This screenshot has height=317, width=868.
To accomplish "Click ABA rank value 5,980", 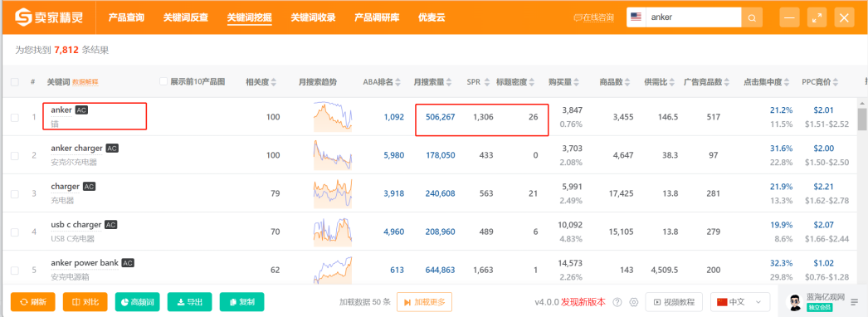I will (x=394, y=155).
